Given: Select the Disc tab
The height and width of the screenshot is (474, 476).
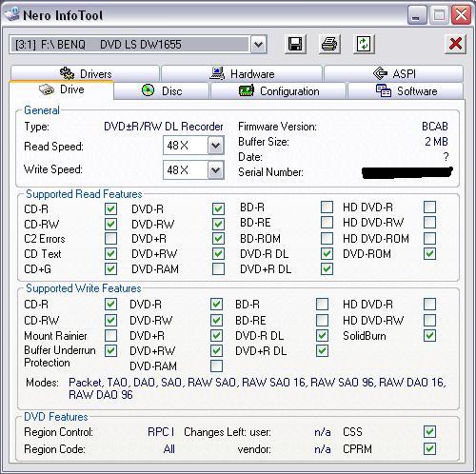Looking at the screenshot, I should [162, 91].
